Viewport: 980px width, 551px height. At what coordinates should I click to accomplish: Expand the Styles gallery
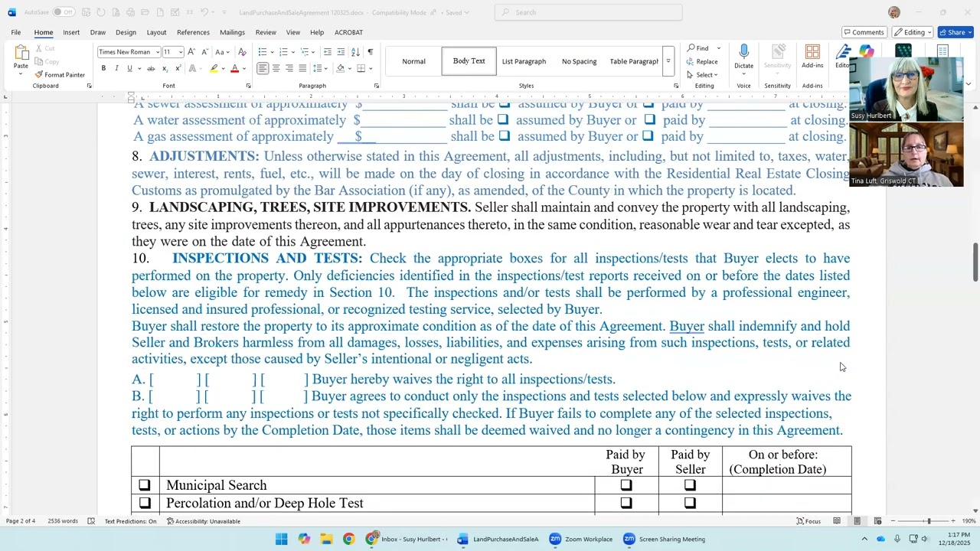click(668, 61)
